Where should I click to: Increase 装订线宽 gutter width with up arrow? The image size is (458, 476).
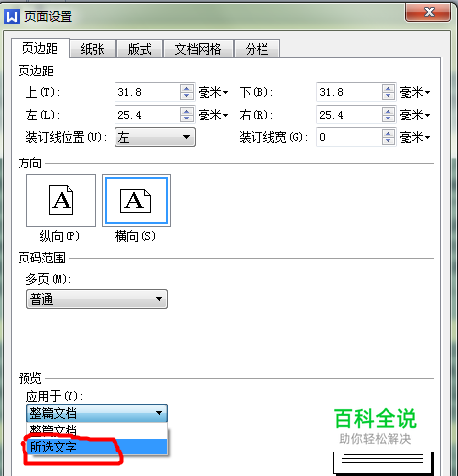[x=389, y=133]
